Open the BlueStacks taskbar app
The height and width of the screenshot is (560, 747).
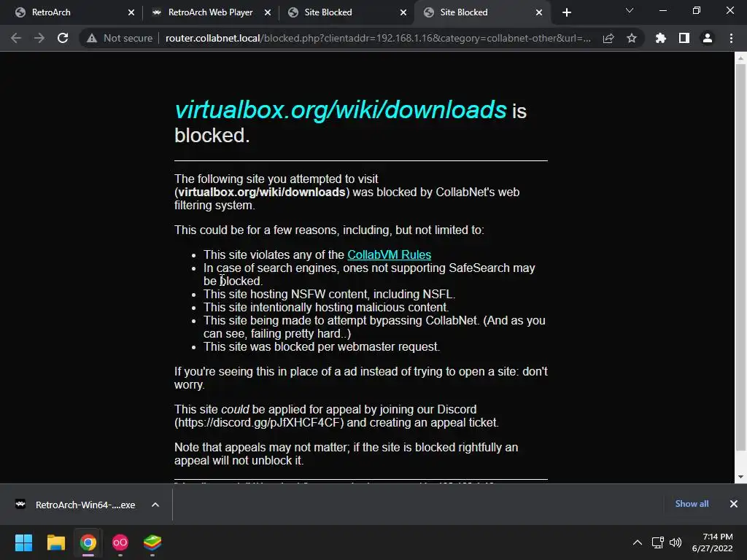pyautogui.click(x=152, y=542)
